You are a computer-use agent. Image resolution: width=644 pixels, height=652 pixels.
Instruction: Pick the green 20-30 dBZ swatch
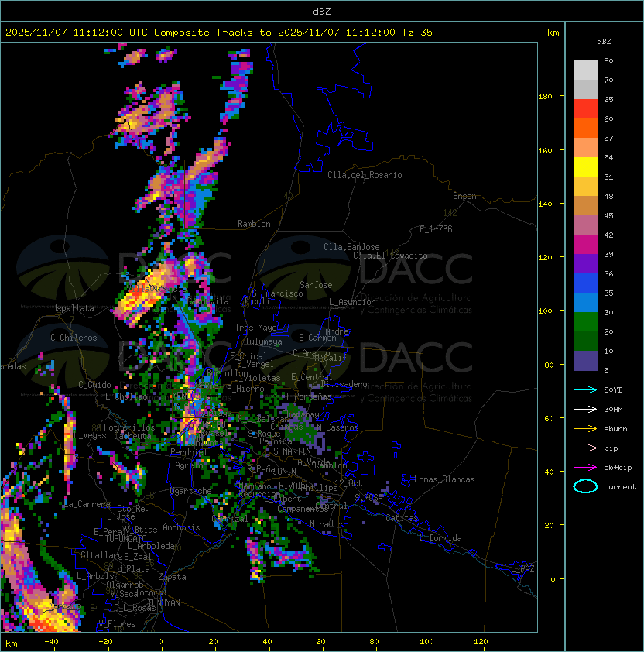pyautogui.click(x=585, y=322)
